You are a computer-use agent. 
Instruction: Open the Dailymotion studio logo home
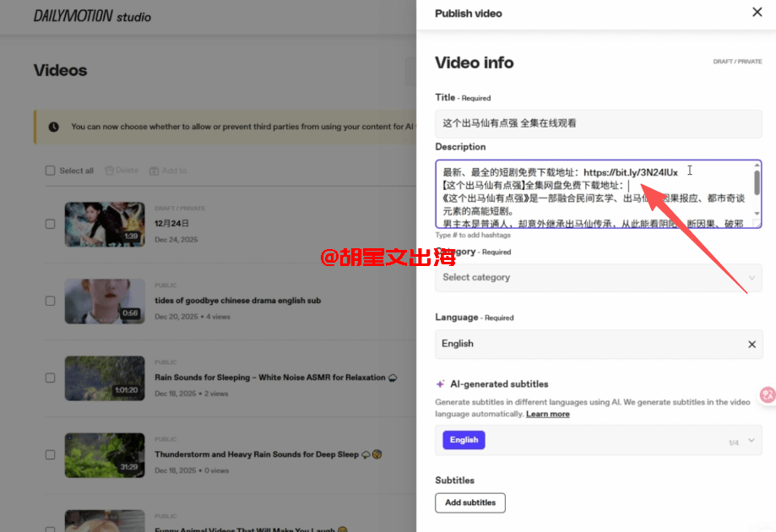point(92,16)
